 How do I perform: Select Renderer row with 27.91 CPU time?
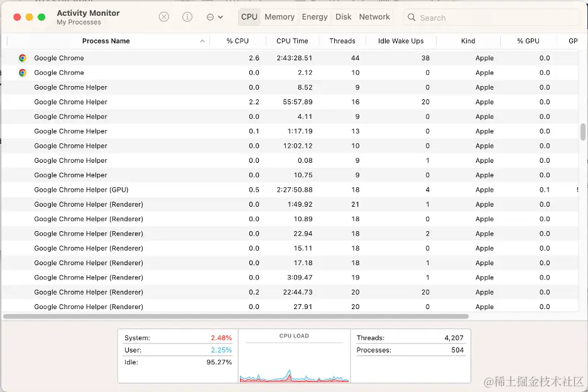[290, 306]
